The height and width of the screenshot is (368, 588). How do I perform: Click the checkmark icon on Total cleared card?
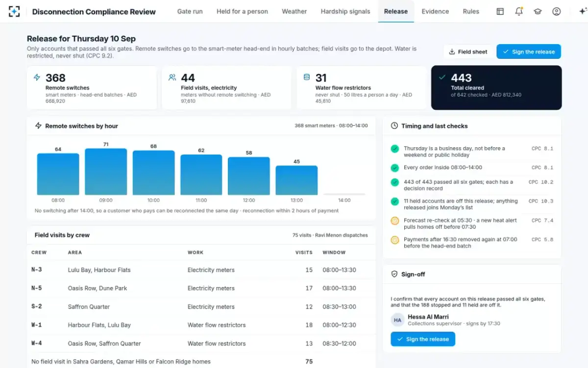tap(442, 77)
